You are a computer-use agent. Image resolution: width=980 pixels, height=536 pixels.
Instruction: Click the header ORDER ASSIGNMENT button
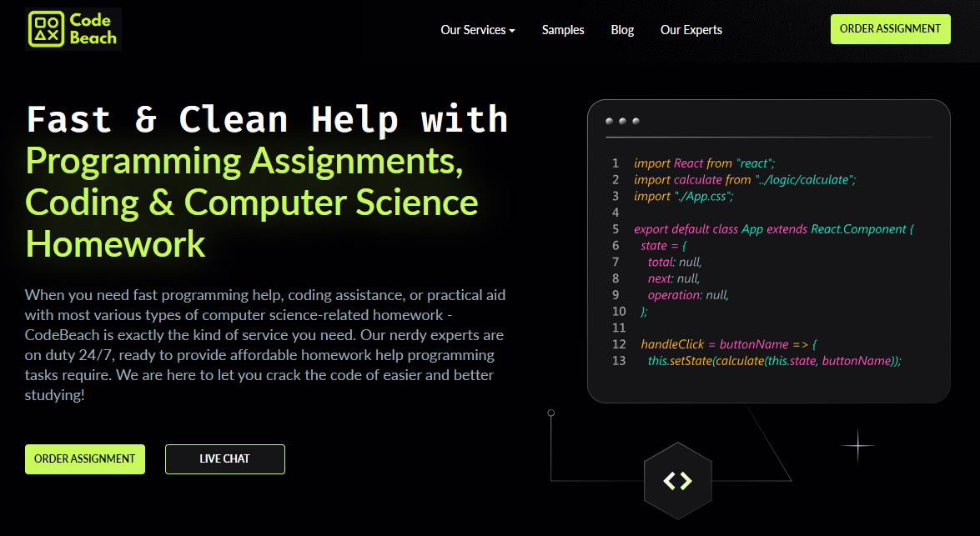[890, 29]
